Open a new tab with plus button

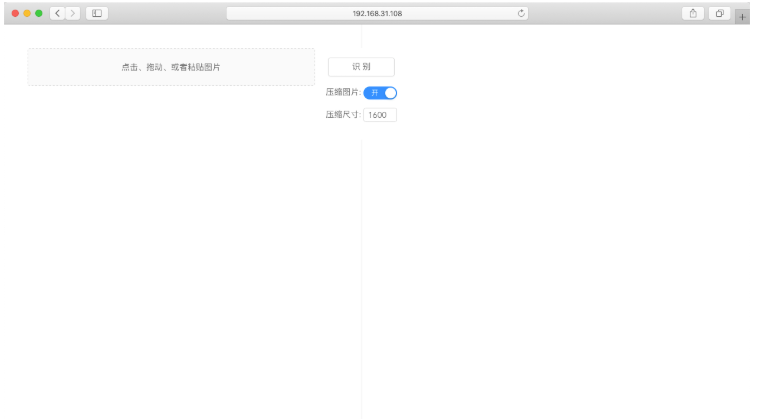tap(741, 14)
